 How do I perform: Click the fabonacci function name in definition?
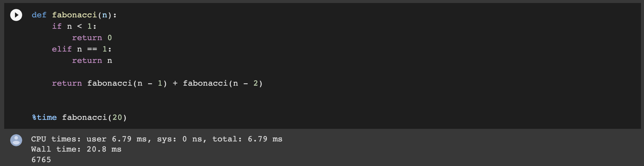tap(74, 15)
